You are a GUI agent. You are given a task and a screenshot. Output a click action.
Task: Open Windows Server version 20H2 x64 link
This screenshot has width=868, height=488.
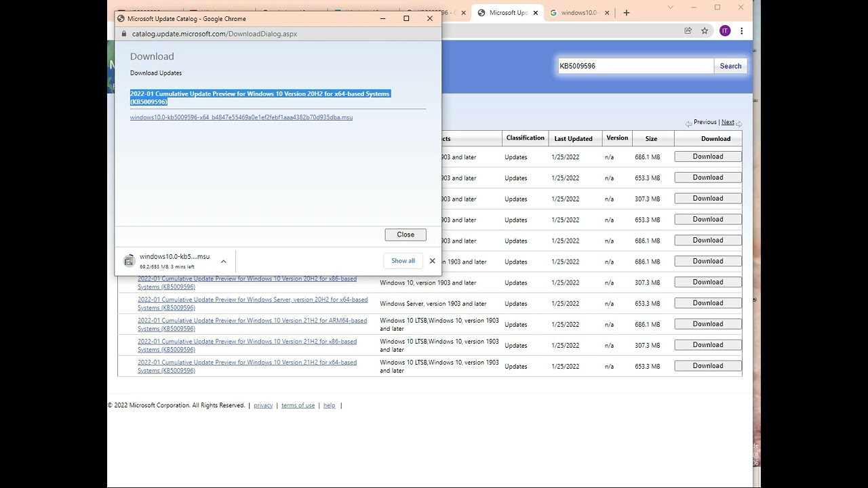[253, 304]
